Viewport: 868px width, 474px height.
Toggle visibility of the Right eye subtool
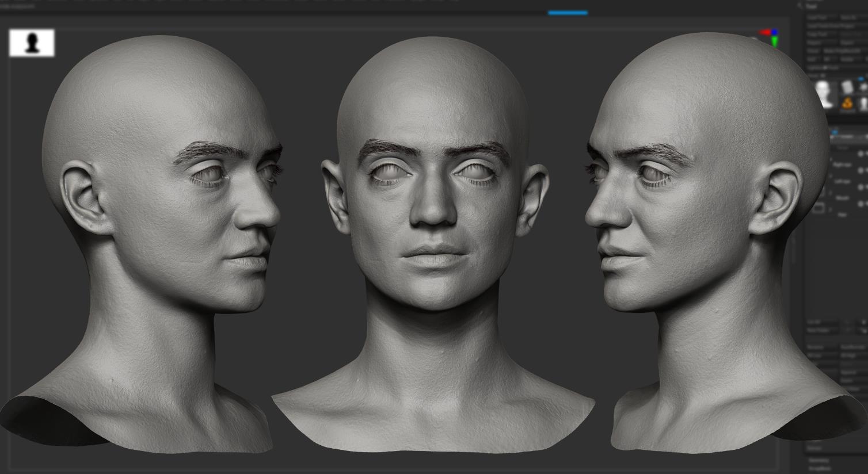[862, 154]
